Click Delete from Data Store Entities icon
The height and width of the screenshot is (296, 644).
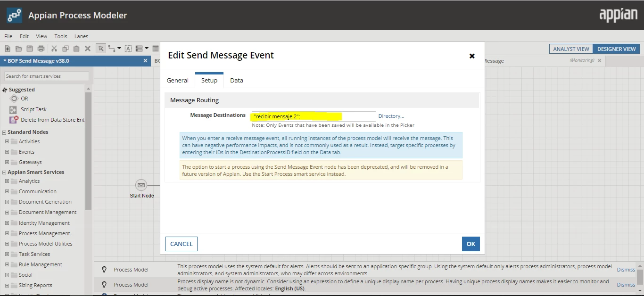tap(14, 120)
